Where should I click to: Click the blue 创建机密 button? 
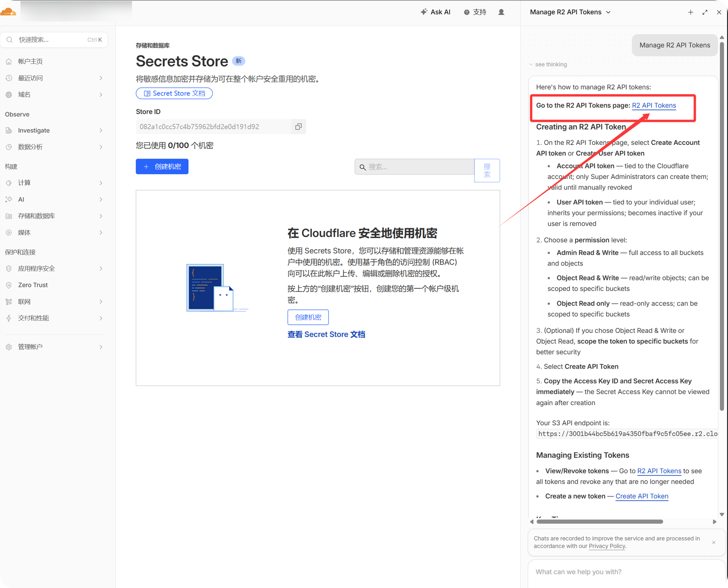[x=162, y=167]
